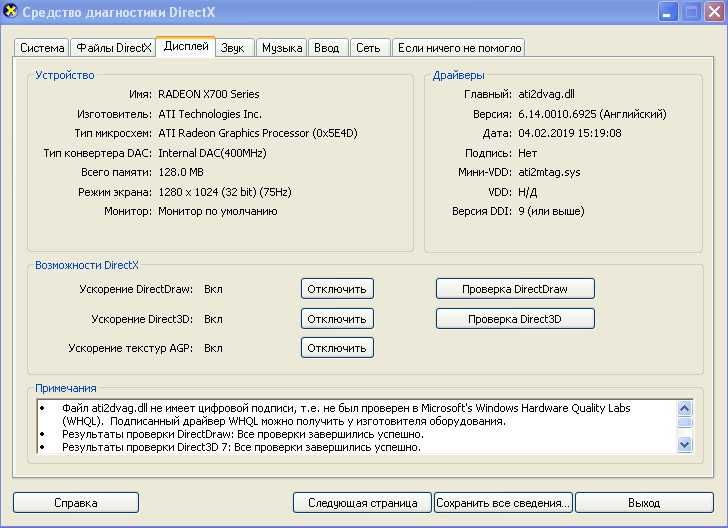Click the DirectX diagnostic title bar icon
Image resolution: width=728 pixels, height=528 pixels.
(x=10, y=11)
